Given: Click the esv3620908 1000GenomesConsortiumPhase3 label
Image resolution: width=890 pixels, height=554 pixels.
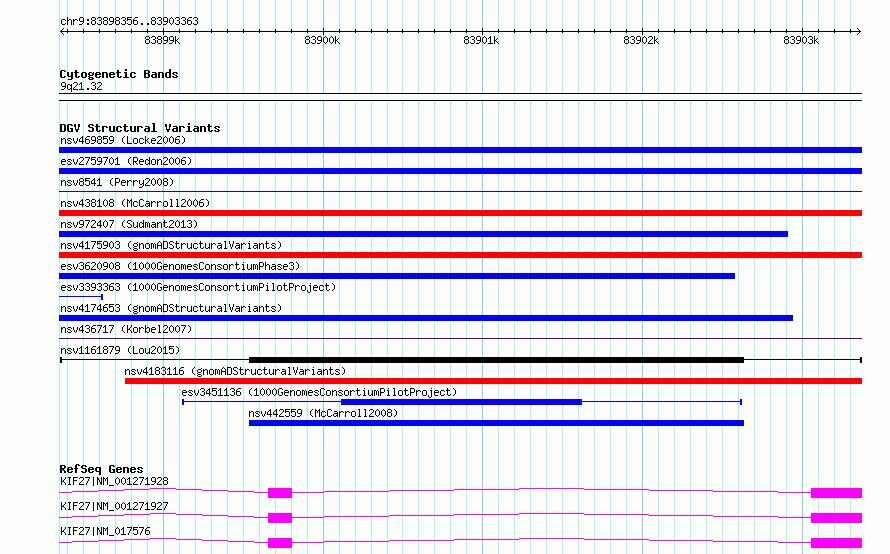Looking at the screenshot, I should point(180,266).
